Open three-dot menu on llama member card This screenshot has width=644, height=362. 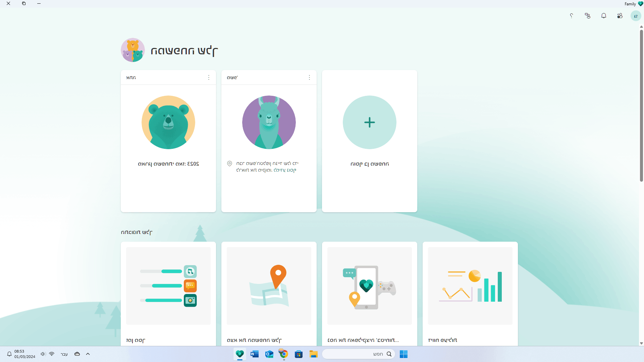pyautogui.click(x=309, y=77)
